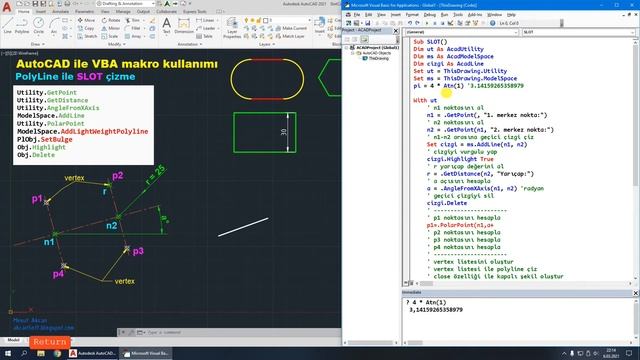
Task: Click Toggle Folders icon in Project pane
Action: point(364,39)
